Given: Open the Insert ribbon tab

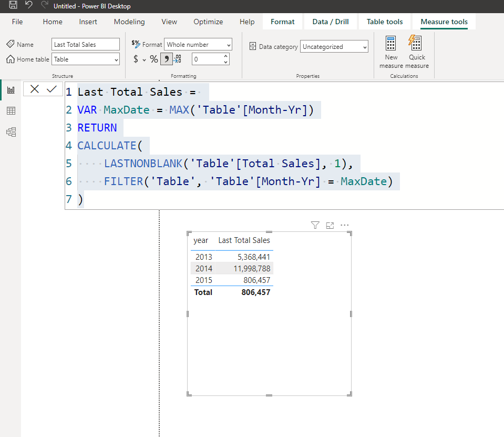Looking at the screenshot, I should point(88,22).
